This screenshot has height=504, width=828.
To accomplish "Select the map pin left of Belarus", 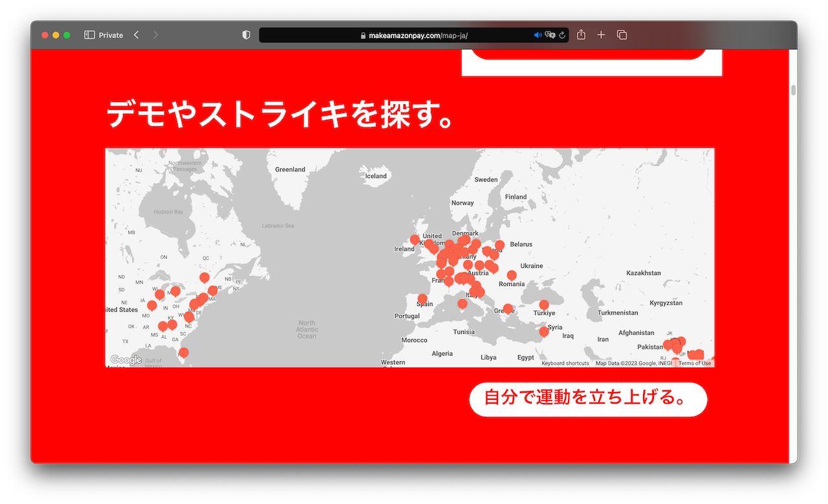I will coord(499,246).
